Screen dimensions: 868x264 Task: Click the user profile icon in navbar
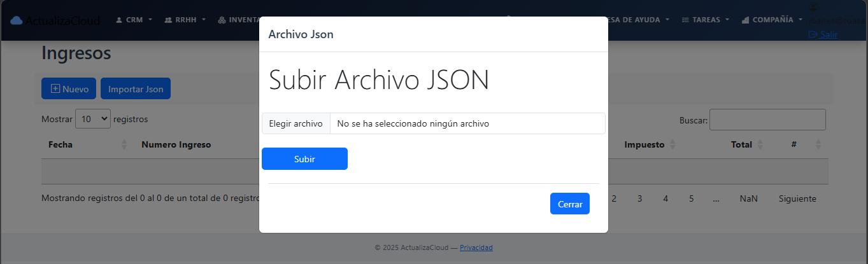click(813, 8)
